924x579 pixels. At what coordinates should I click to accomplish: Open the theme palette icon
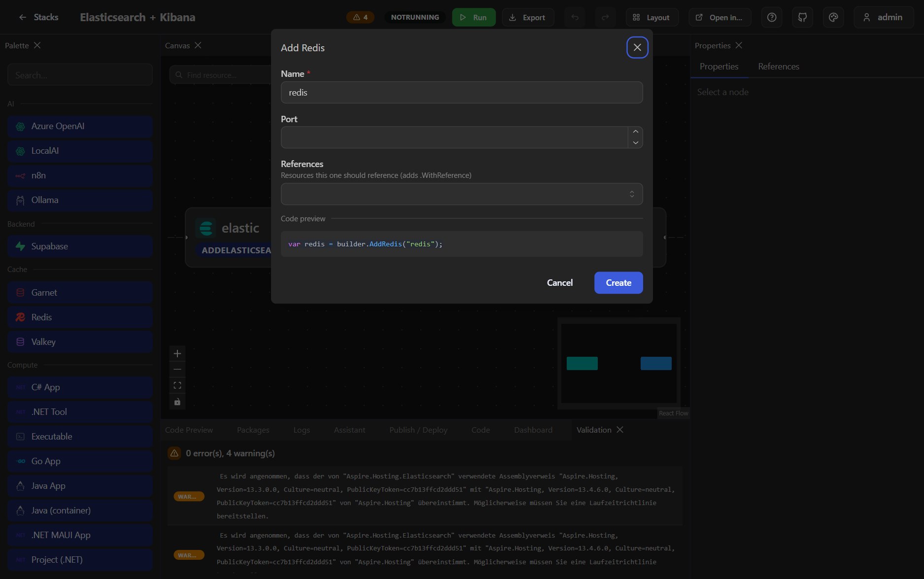(x=833, y=17)
